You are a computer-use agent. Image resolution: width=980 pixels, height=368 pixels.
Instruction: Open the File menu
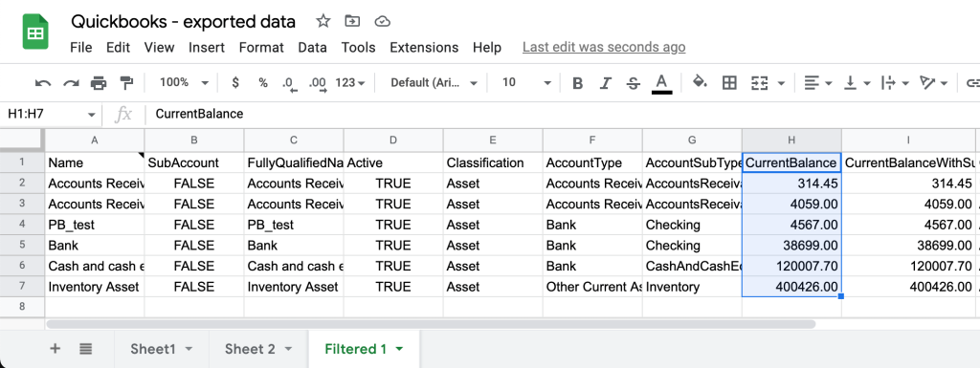click(81, 48)
